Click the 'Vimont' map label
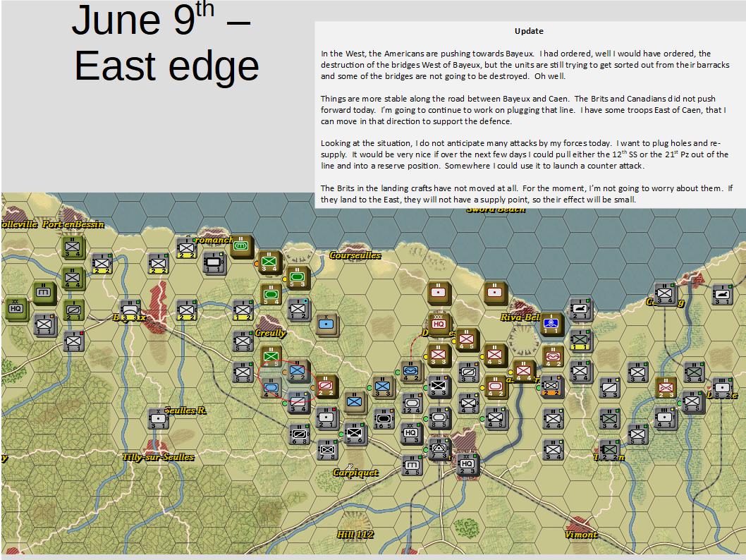746x560 pixels. [x=580, y=535]
